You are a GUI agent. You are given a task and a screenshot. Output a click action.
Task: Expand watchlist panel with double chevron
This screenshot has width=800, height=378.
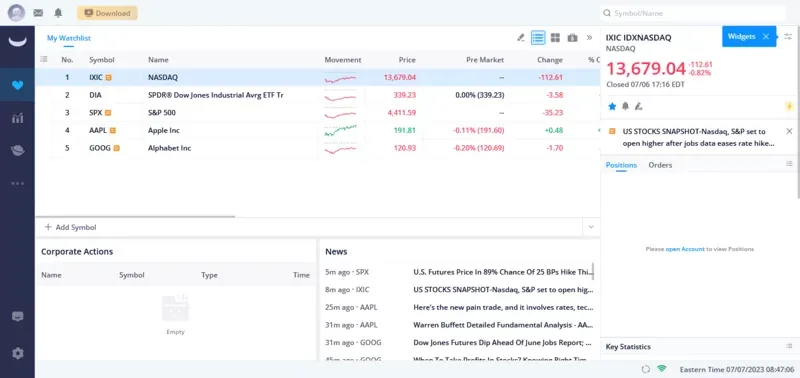point(589,38)
